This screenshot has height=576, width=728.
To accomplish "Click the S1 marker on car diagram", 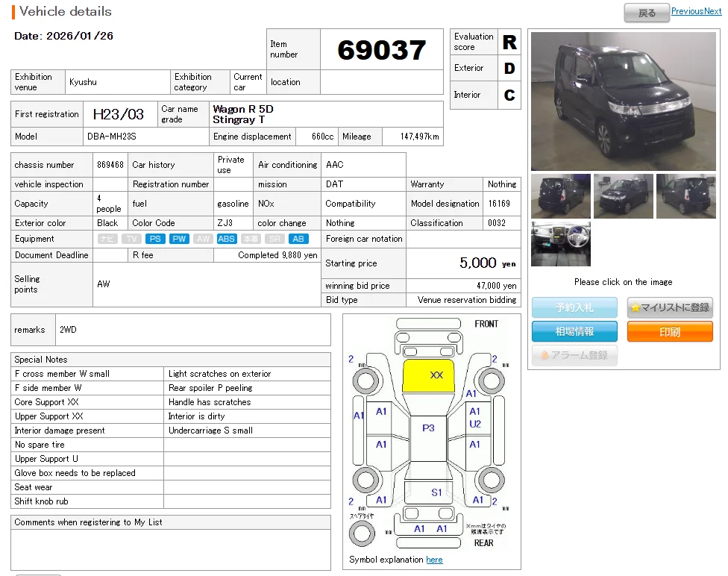I will click(x=436, y=492).
